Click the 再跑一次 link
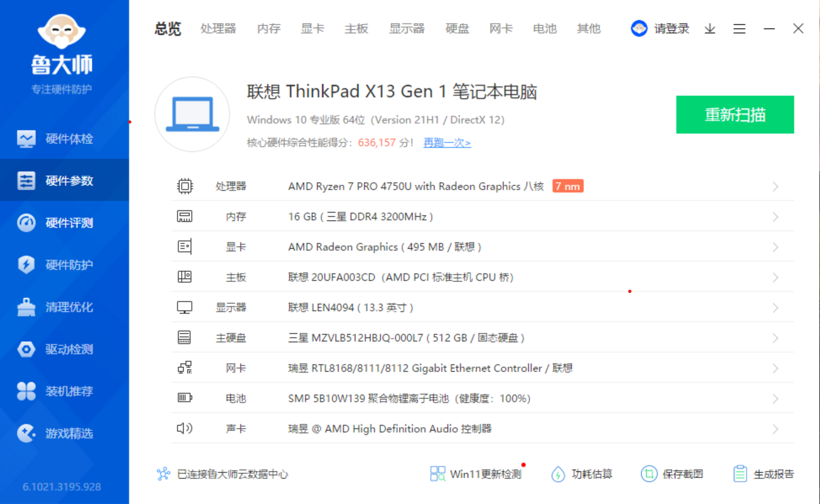 click(x=447, y=143)
